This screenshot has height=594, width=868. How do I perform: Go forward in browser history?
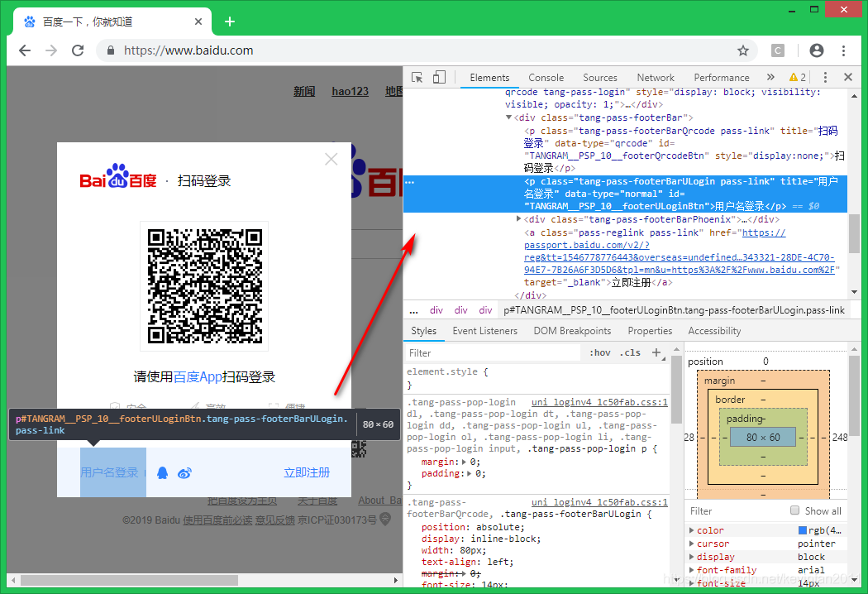(x=51, y=50)
